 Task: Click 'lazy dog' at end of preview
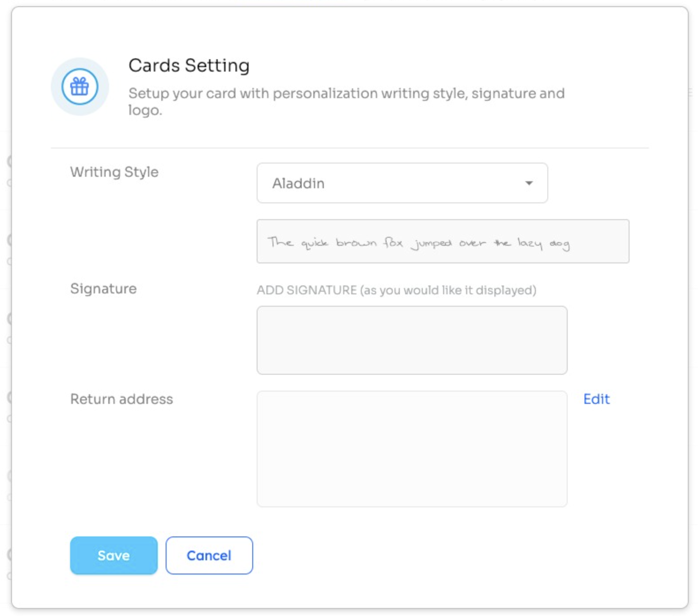pos(543,243)
